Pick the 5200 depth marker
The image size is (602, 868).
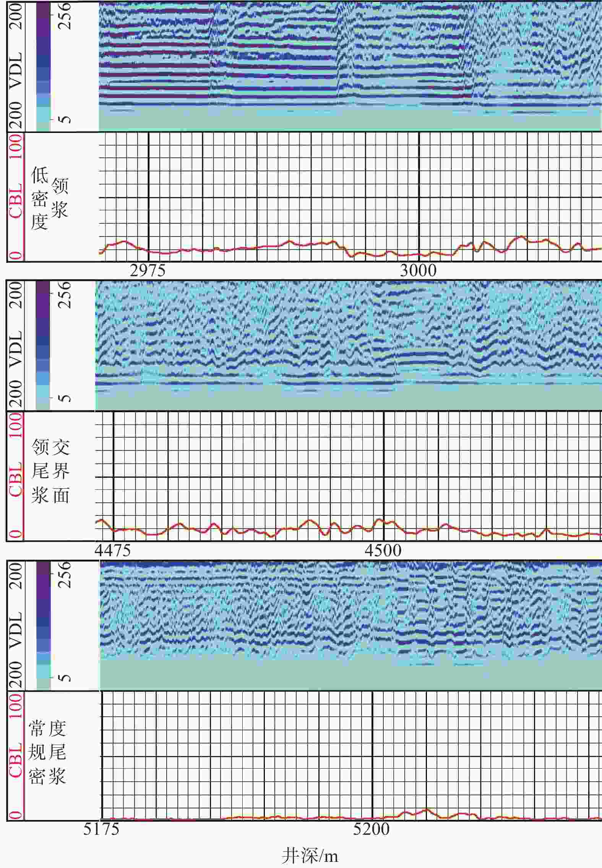371,829
